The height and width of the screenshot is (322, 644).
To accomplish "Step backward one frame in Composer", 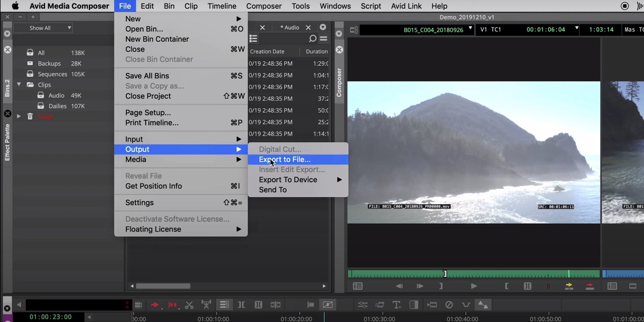I will (x=399, y=286).
